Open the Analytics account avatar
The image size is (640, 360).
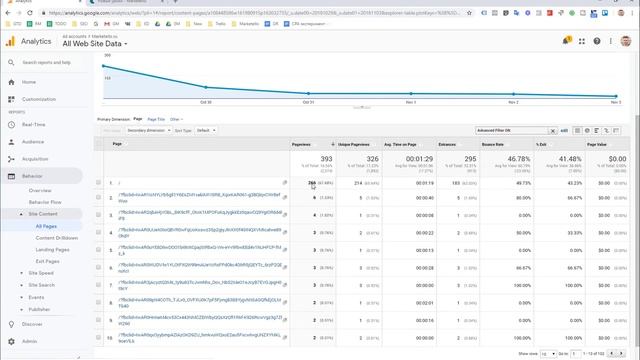(x=625, y=41)
